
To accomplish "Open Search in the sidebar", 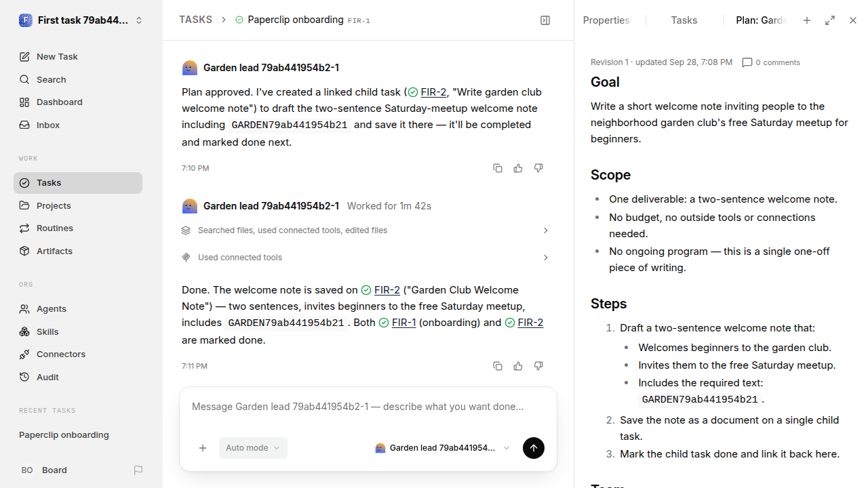I will tap(78, 79).
